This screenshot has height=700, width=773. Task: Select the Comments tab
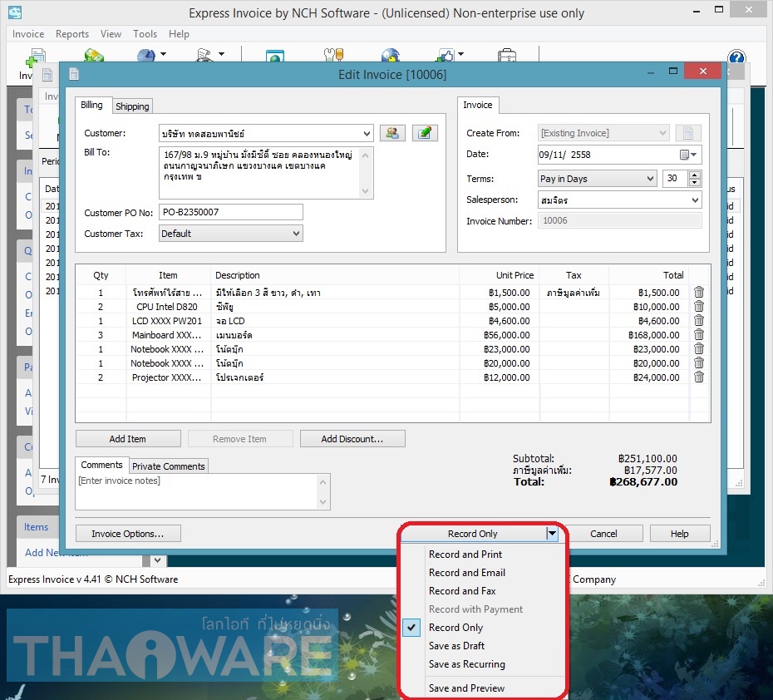pyautogui.click(x=101, y=465)
